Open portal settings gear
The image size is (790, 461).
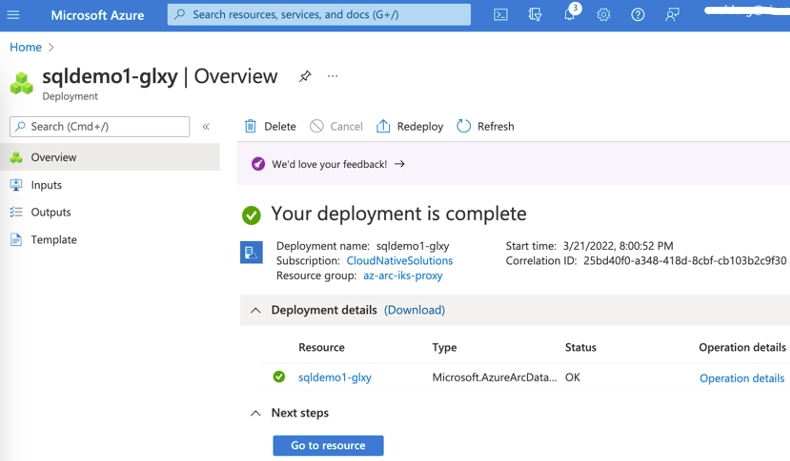click(604, 15)
